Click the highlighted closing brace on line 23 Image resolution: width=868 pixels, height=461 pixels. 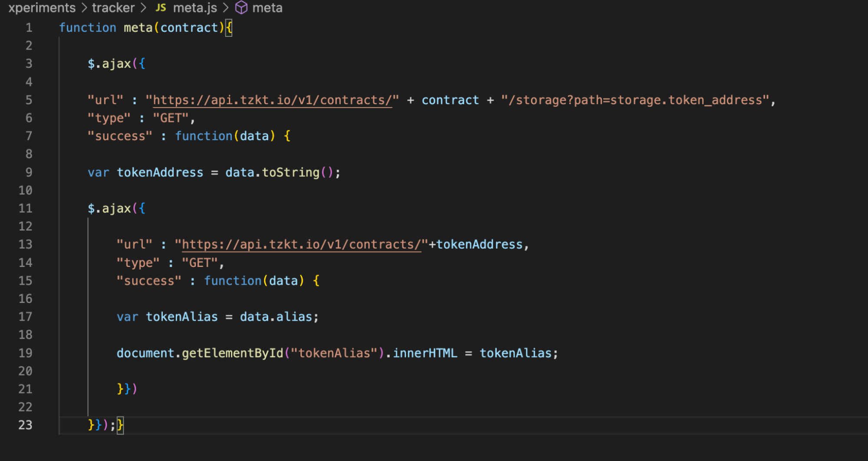click(x=120, y=425)
